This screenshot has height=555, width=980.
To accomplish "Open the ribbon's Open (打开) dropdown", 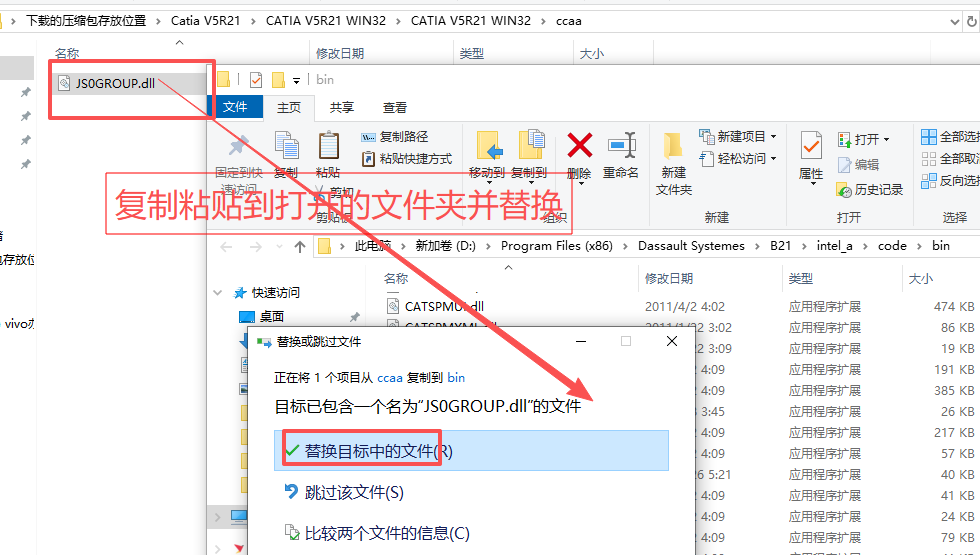I will click(x=864, y=139).
